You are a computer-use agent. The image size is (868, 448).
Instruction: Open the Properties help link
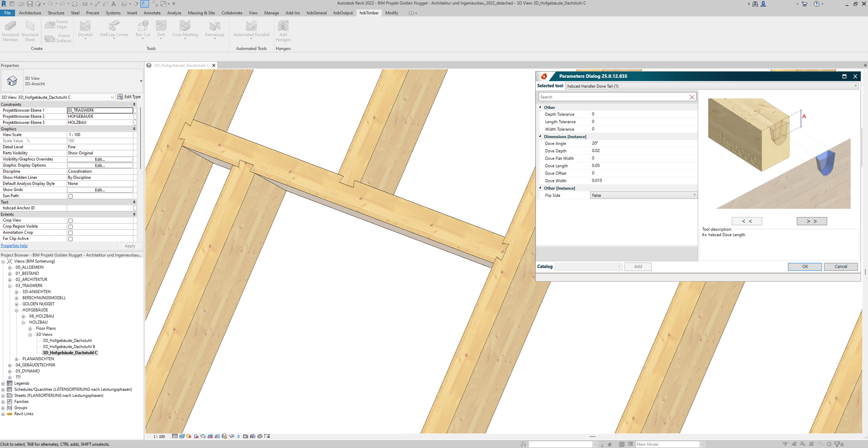[x=14, y=245]
